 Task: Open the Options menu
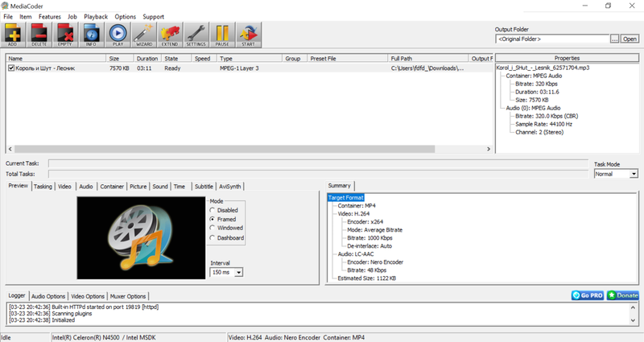click(x=126, y=17)
